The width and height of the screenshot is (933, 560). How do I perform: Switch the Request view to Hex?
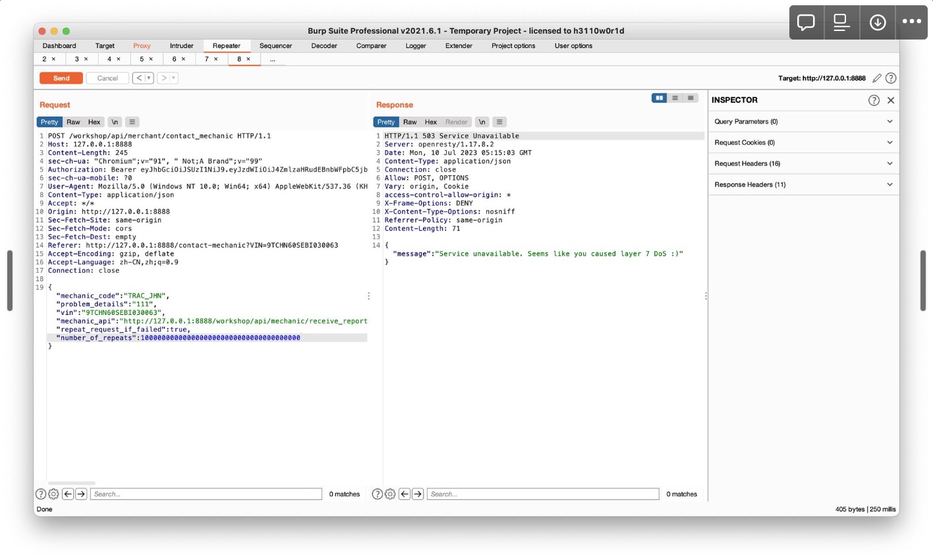[x=94, y=122]
